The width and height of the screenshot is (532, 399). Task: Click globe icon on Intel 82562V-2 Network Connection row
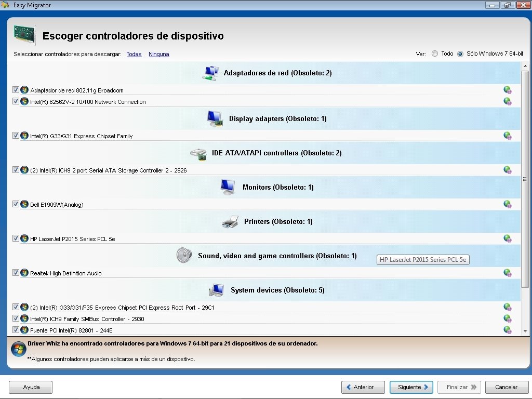coord(508,101)
